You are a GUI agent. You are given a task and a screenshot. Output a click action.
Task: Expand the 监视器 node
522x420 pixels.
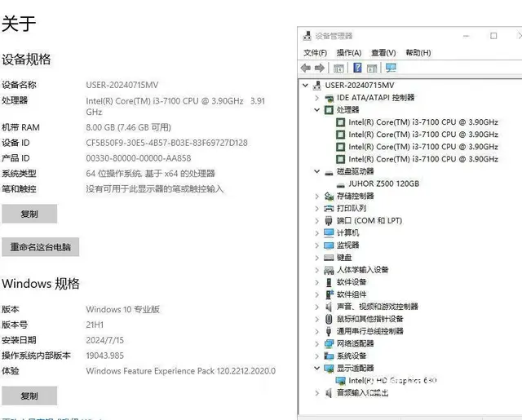pyautogui.click(x=317, y=245)
